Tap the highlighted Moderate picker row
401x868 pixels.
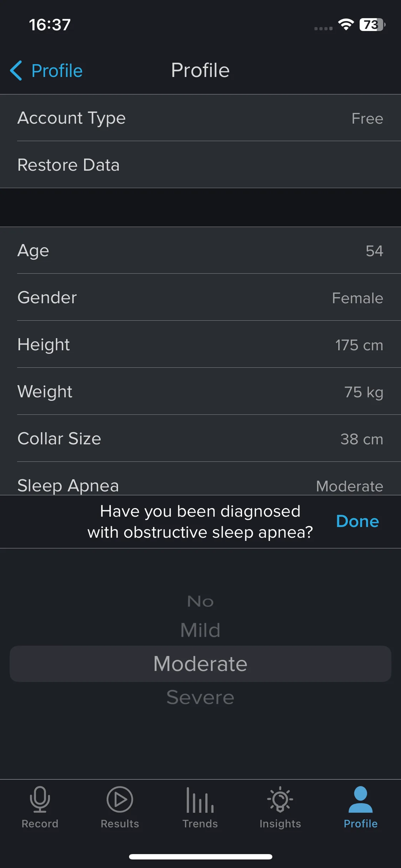(x=200, y=664)
